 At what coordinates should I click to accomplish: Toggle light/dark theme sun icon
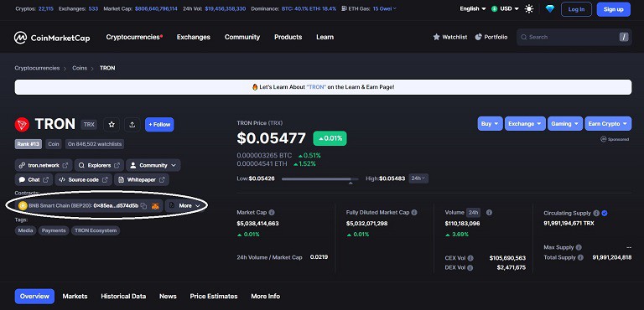pyautogui.click(x=529, y=8)
